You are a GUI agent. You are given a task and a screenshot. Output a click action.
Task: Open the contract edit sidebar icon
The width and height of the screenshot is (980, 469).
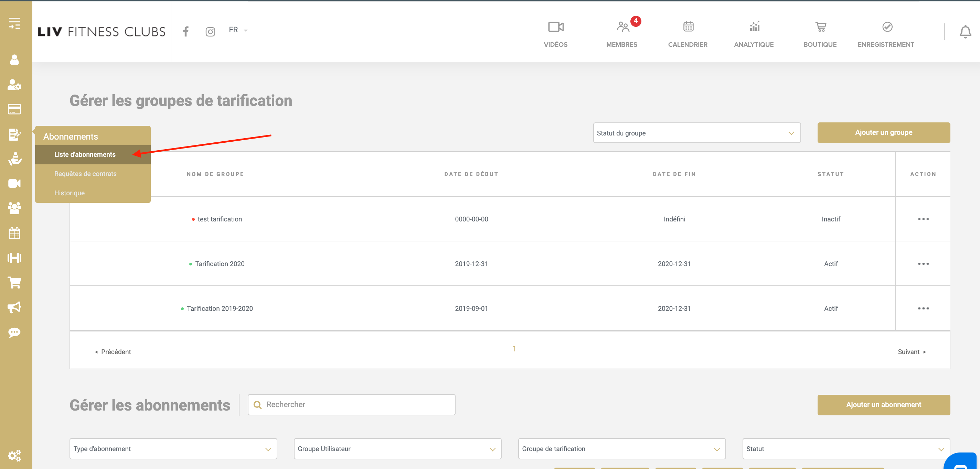pyautogui.click(x=14, y=134)
